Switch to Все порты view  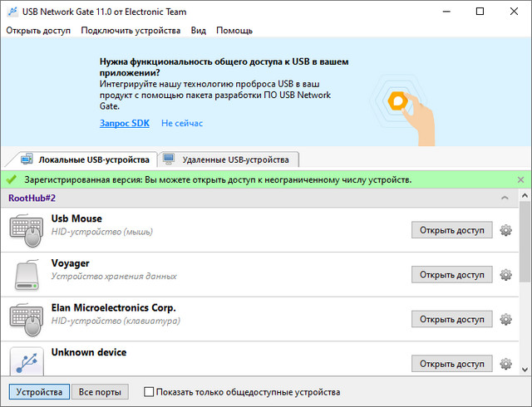click(99, 392)
